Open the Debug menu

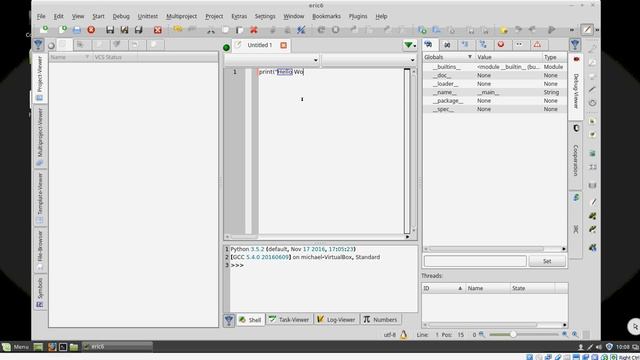pyautogui.click(x=121, y=16)
